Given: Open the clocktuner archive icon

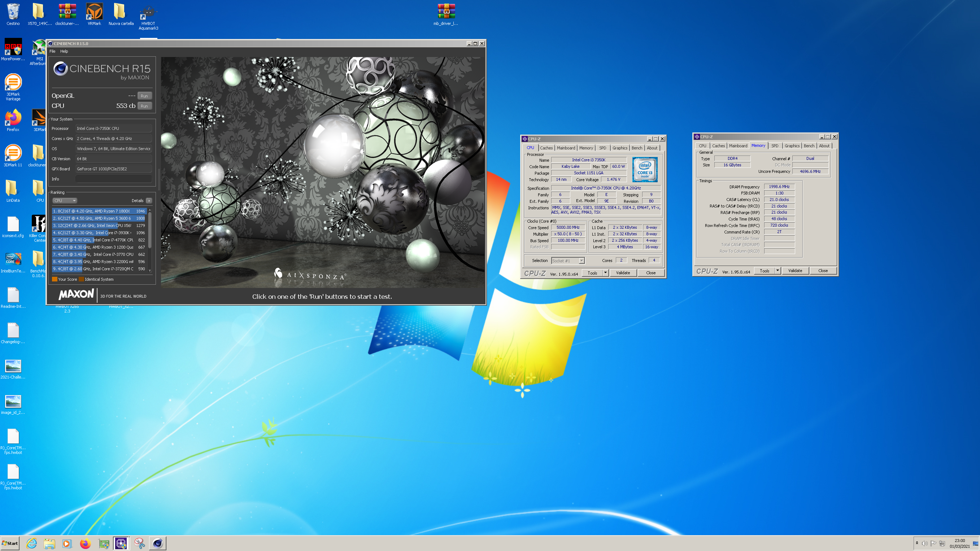Looking at the screenshot, I should (x=67, y=14).
